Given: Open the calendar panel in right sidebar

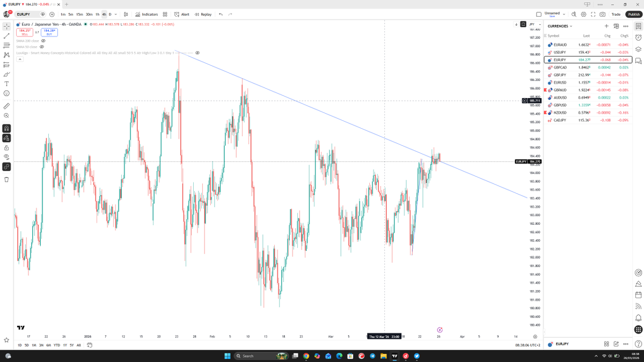Looking at the screenshot, I should (638, 295).
